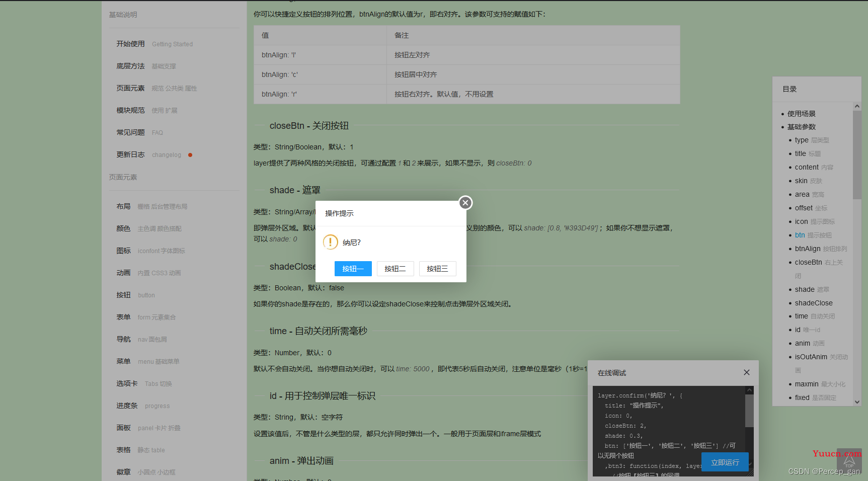Click the 按钮二 button in the dialog
Image resolution: width=868 pixels, height=481 pixels.
396,269
